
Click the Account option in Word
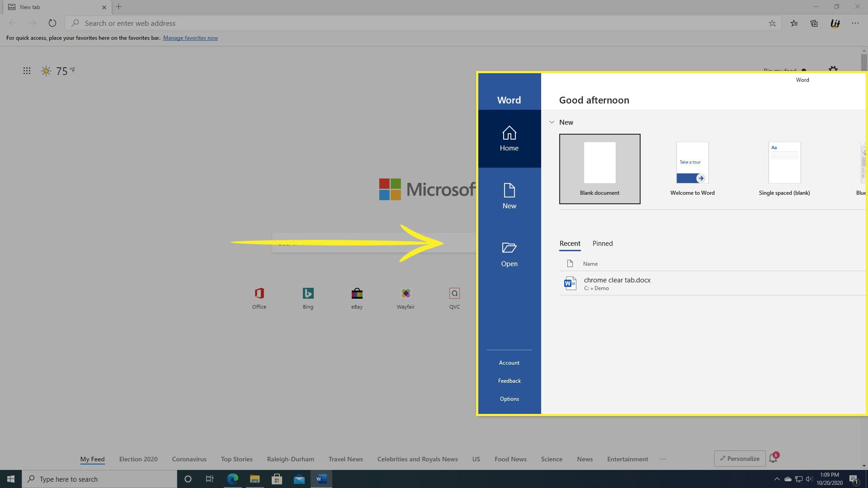click(509, 362)
